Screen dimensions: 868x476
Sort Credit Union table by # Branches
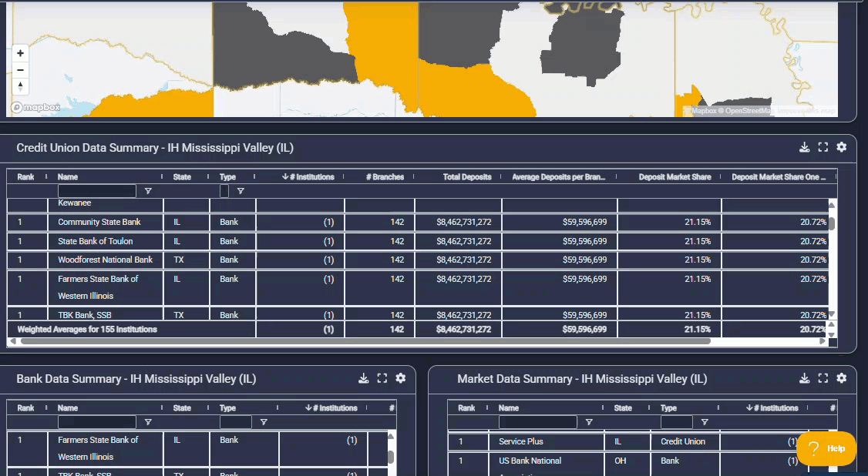[385, 177]
